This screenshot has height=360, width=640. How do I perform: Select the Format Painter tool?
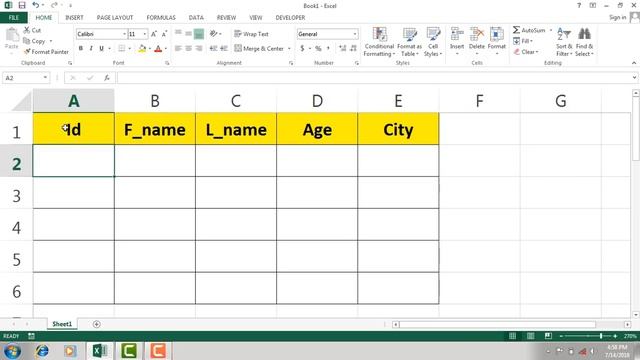click(x=46, y=52)
